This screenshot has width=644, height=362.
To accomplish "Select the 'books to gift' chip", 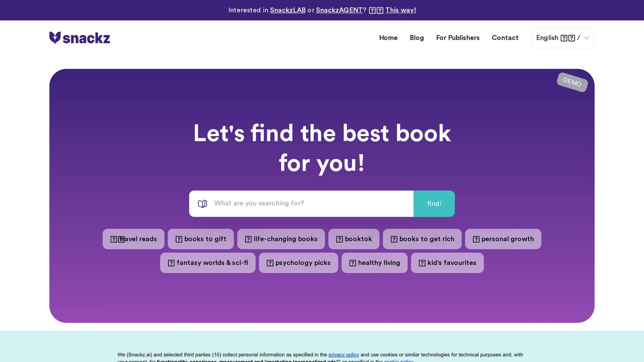I will [201, 239].
